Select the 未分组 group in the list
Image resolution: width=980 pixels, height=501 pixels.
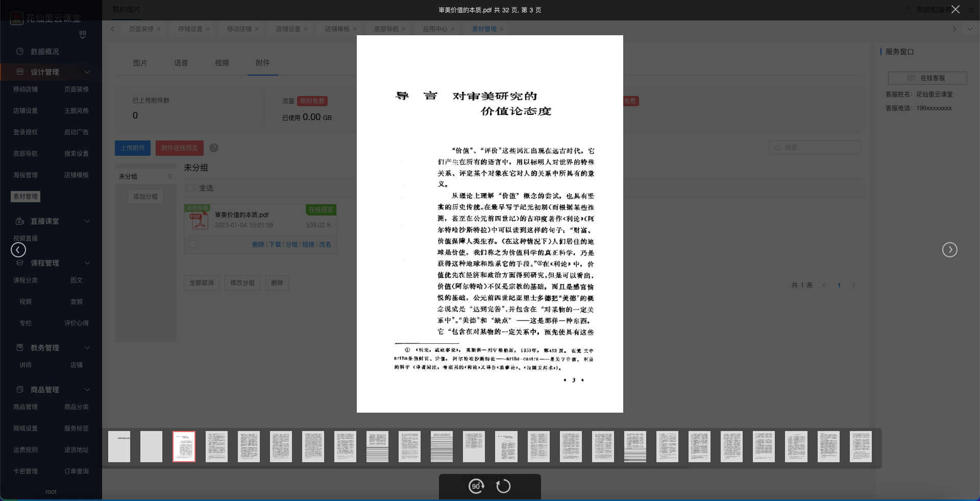pyautogui.click(x=145, y=176)
